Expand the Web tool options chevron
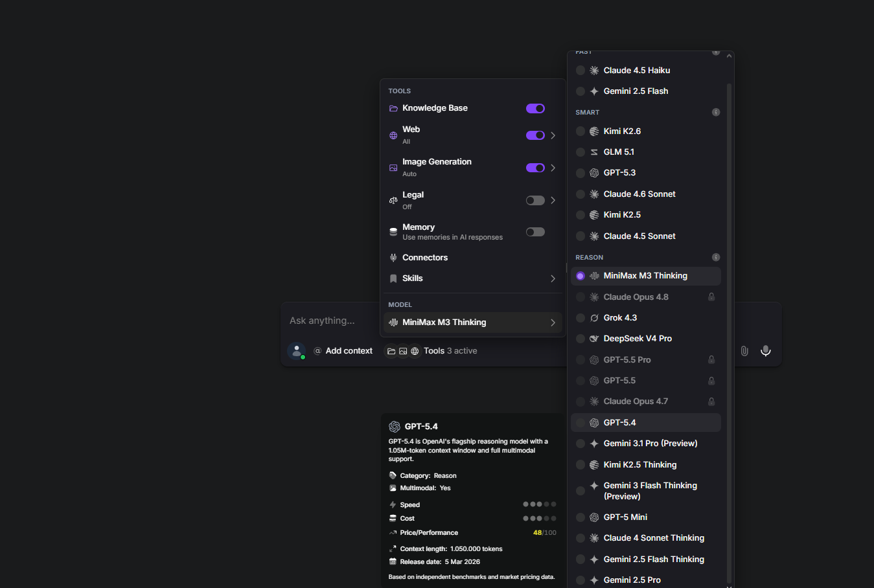This screenshot has width=874, height=588. [553, 135]
